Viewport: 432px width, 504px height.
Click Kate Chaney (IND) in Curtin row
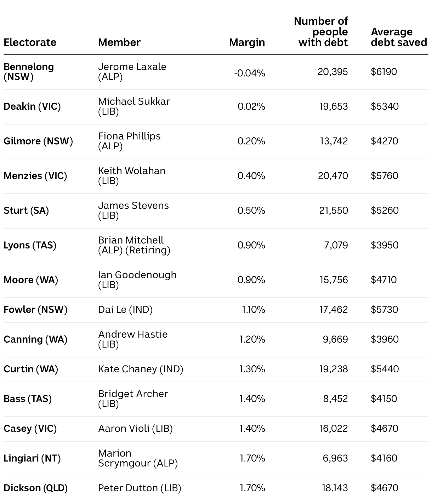point(141,369)
